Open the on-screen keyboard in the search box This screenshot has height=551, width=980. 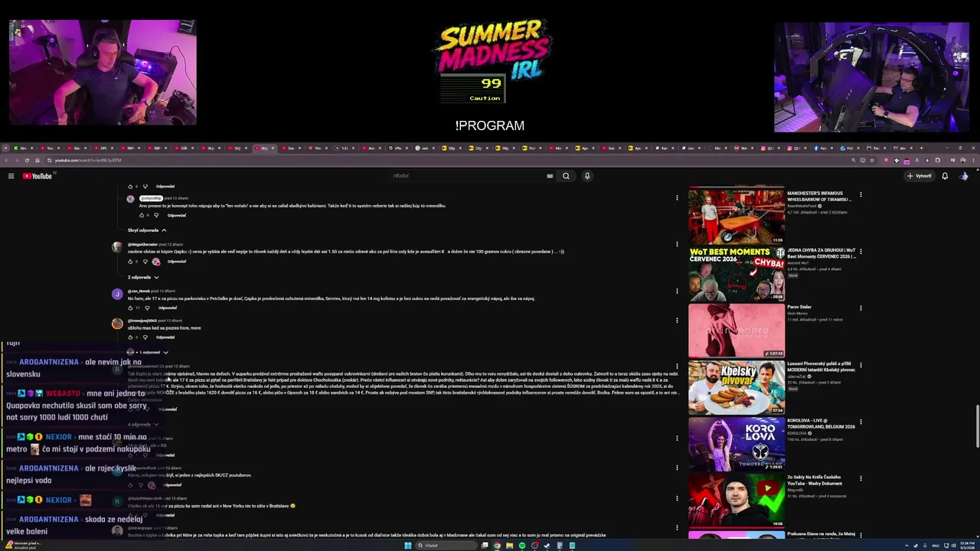[550, 176]
